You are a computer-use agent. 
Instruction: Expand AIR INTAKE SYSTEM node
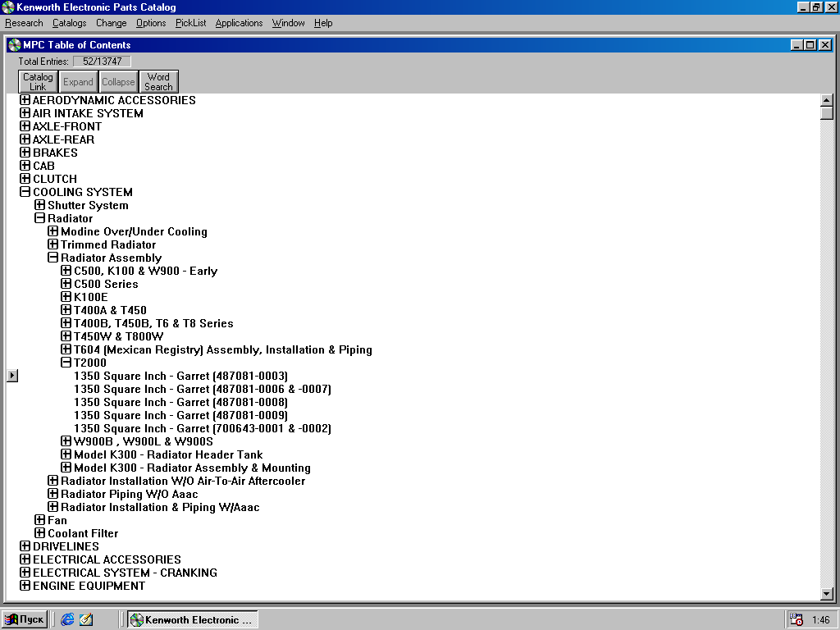[25, 113]
